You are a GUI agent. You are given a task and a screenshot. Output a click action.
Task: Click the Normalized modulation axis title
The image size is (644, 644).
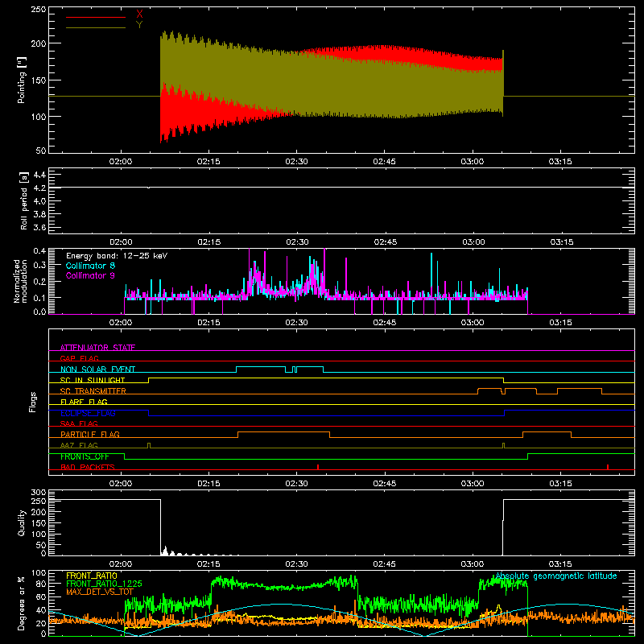(x=21, y=281)
